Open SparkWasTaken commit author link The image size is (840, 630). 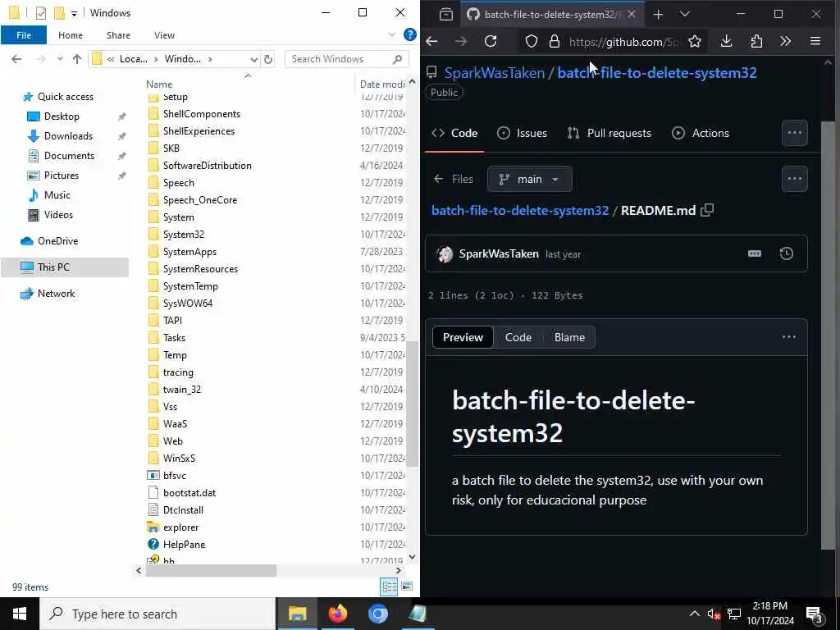[x=499, y=254]
